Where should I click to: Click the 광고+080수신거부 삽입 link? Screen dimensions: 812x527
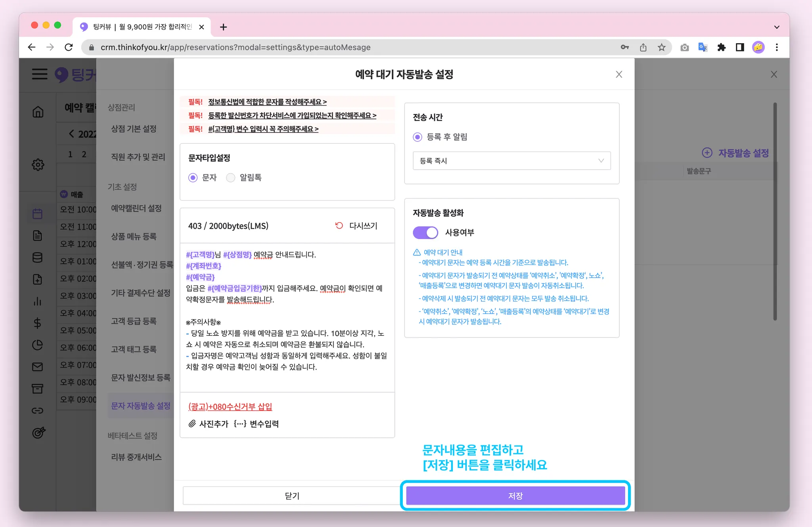click(230, 406)
